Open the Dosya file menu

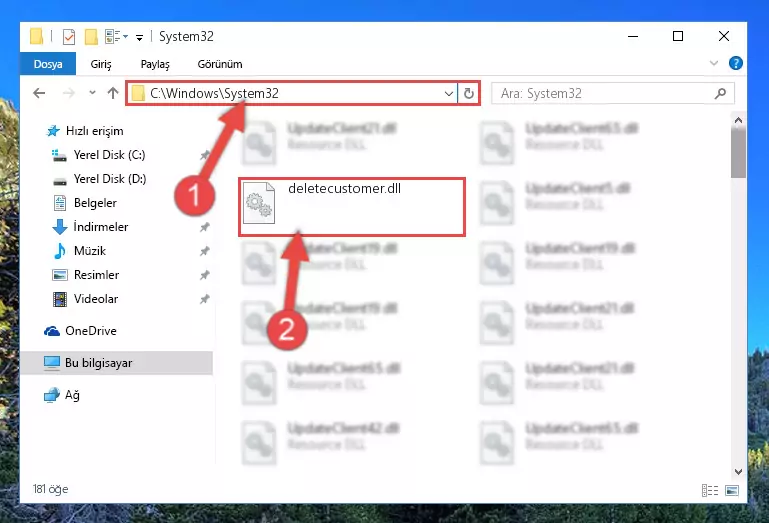[48, 64]
